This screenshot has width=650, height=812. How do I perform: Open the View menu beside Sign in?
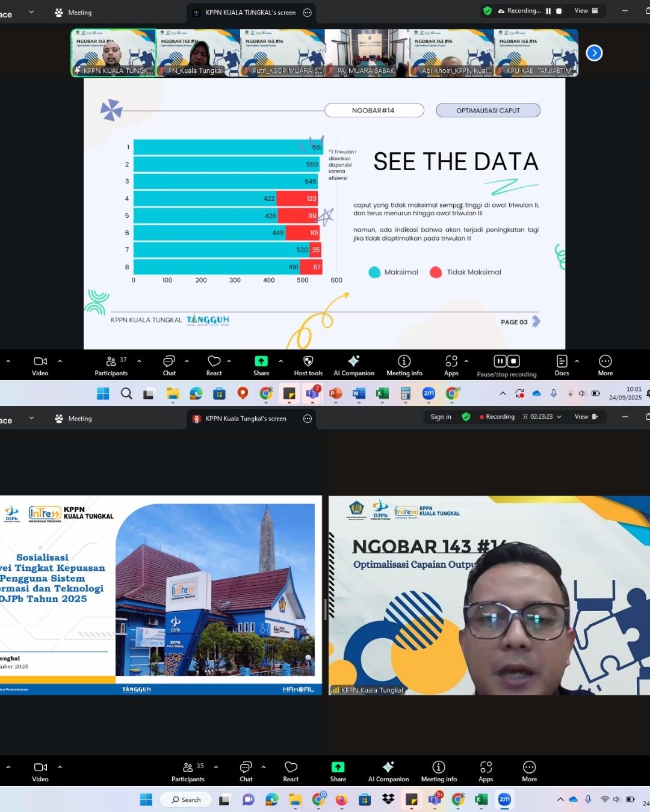[x=586, y=417]
